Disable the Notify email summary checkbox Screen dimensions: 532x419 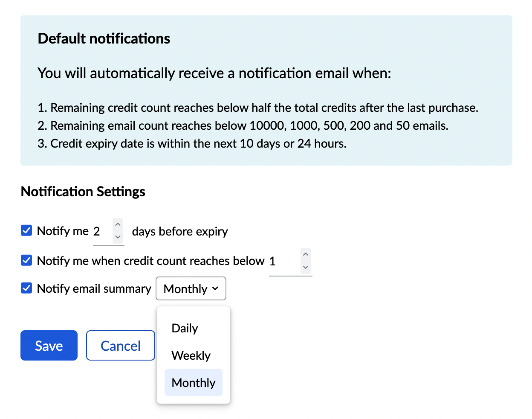pos(26,288)
